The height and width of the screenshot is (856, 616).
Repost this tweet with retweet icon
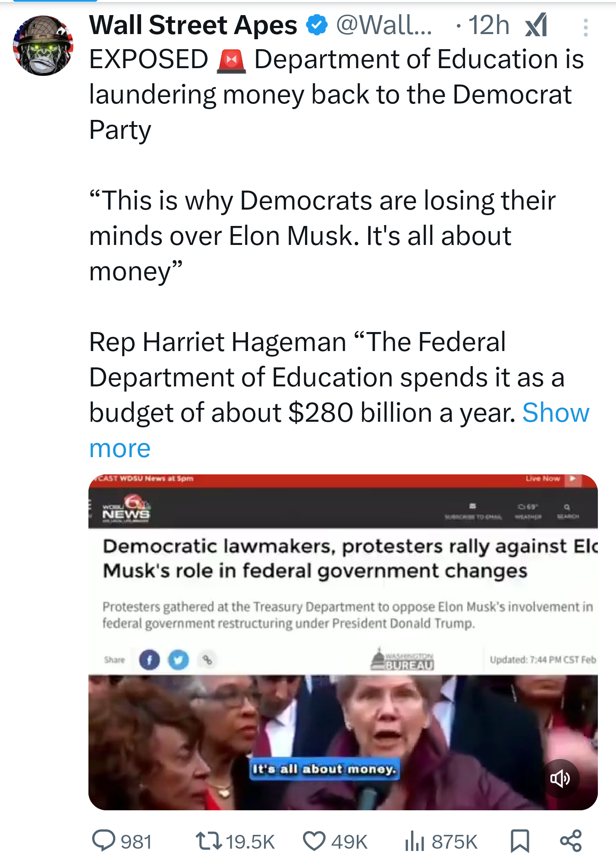[x=209, y=840]
